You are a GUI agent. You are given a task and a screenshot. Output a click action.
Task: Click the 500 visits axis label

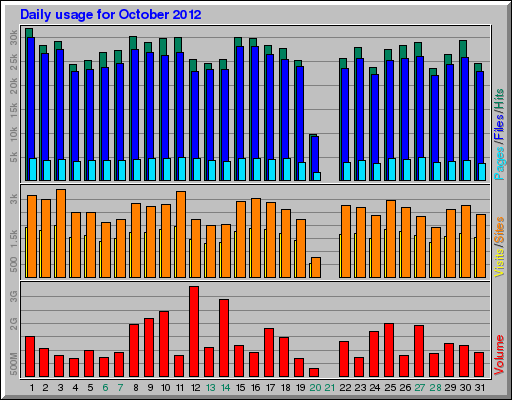(x=13, y=264)
